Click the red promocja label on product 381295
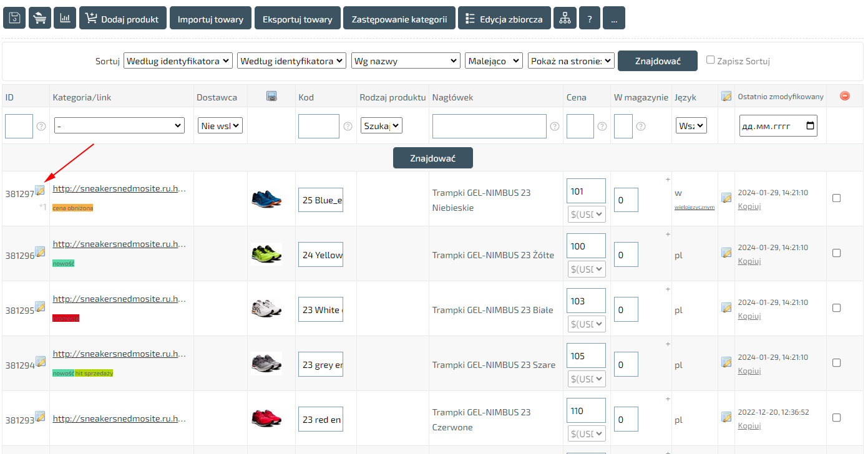The image size is (868, 454). (x=66, y=318)
